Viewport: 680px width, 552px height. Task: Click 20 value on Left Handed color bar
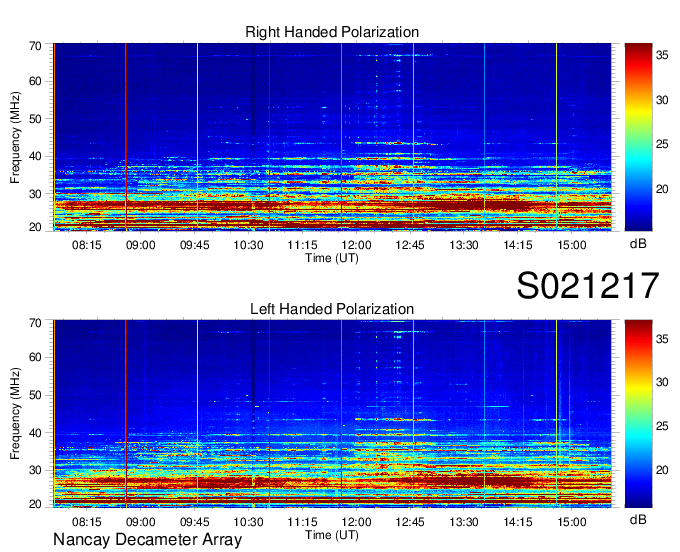pyautogui.click(x=662, y=470)
